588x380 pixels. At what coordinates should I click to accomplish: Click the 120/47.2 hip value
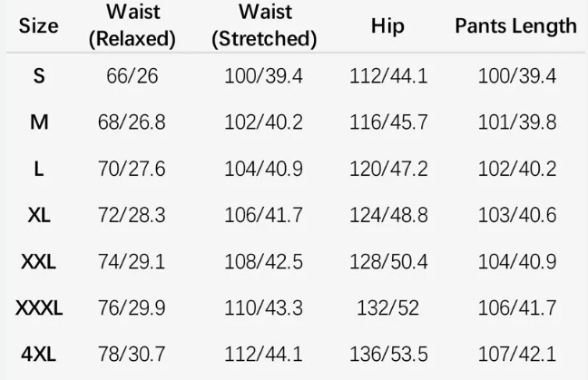click(x=388, y=169)
